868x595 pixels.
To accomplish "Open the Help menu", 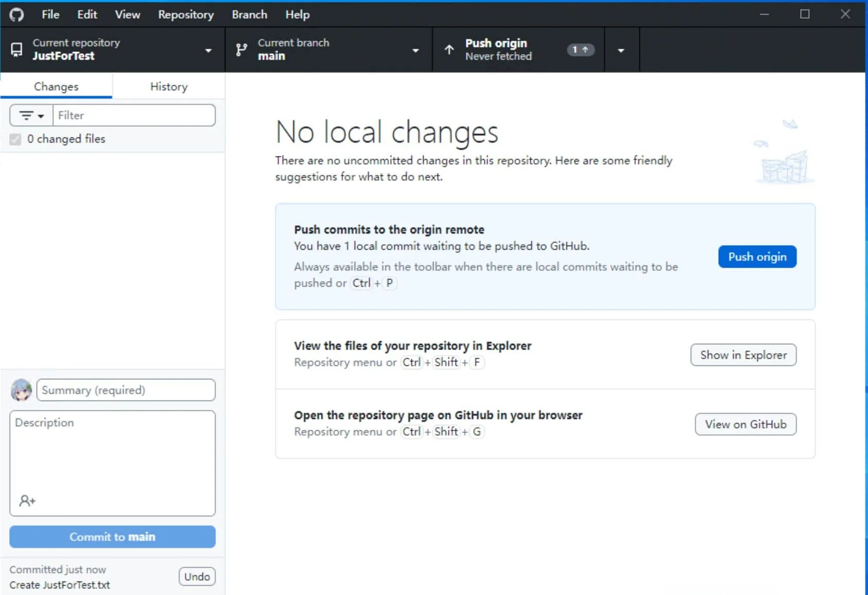I will [298, 14].
